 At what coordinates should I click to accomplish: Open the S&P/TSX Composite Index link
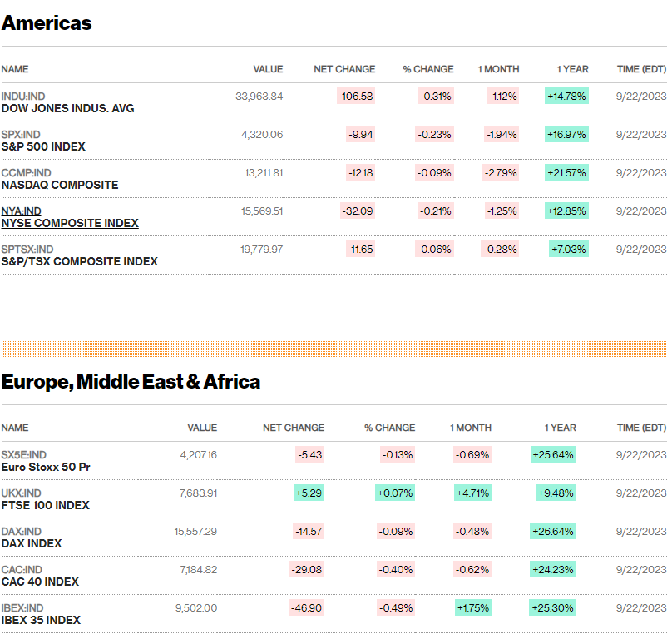coord(80,261)
